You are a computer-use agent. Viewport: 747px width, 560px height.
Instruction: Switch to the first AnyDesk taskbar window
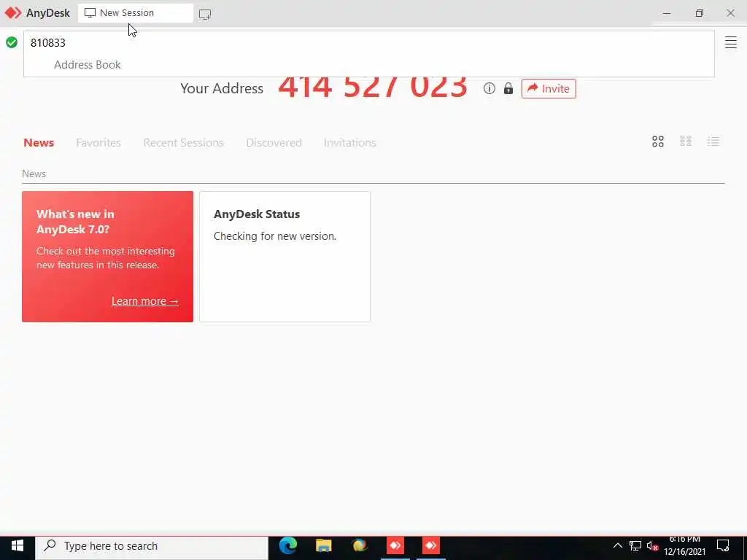click(x=395, y=545)
